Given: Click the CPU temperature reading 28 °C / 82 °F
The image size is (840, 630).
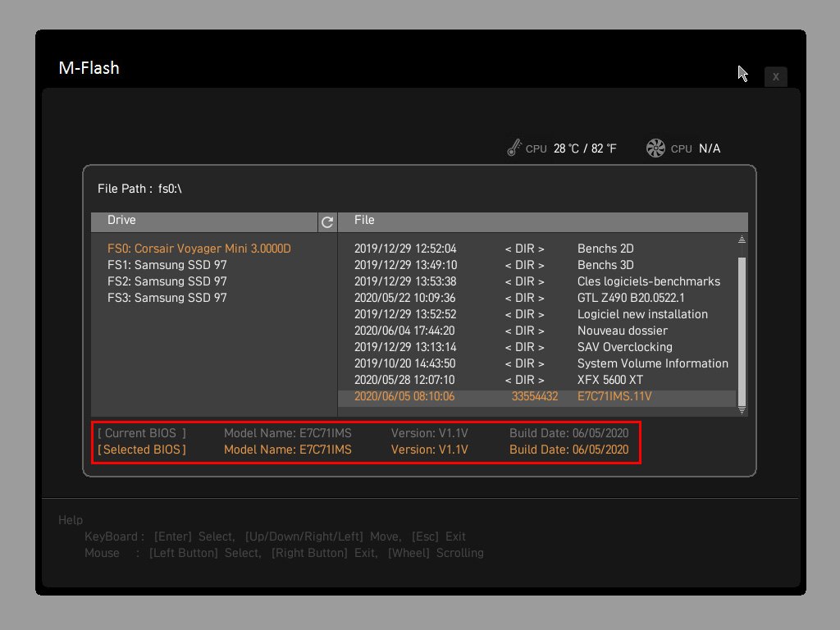Looking at the screenshot, I should 585,148.
